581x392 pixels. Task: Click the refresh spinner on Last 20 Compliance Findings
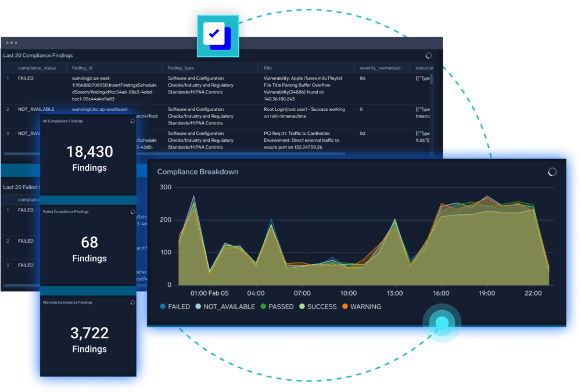coord(429,56)
